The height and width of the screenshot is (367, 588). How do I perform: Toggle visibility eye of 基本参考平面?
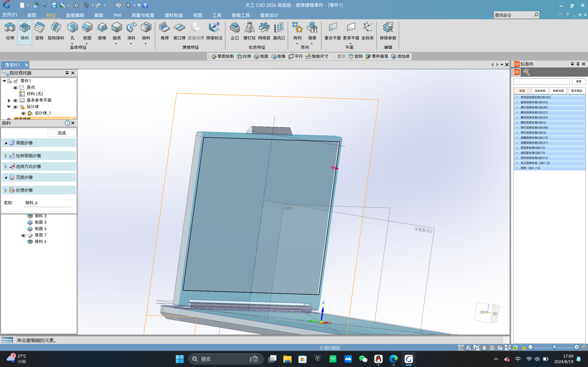click(15, 101)
